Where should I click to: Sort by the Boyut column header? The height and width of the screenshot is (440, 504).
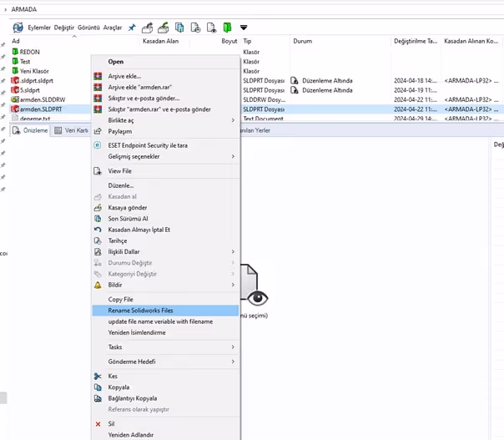[x=229, y=41]
